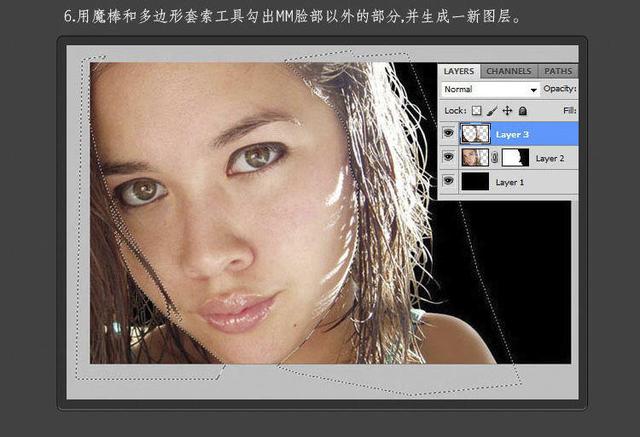This screenshot has width=640, height=437.
Task: Click the Layer 2 name label
Action: (x=550, y=158)
